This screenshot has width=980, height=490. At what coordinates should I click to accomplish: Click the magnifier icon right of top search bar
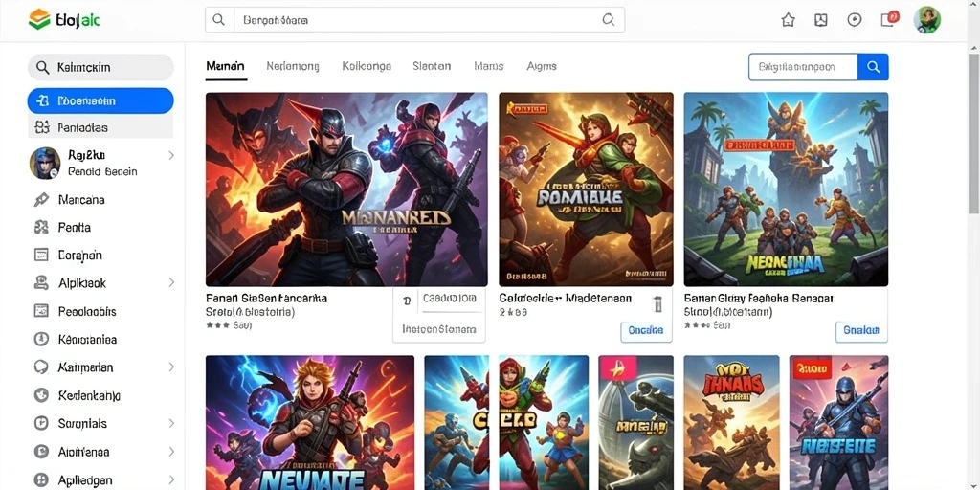[x=608, y=20]
